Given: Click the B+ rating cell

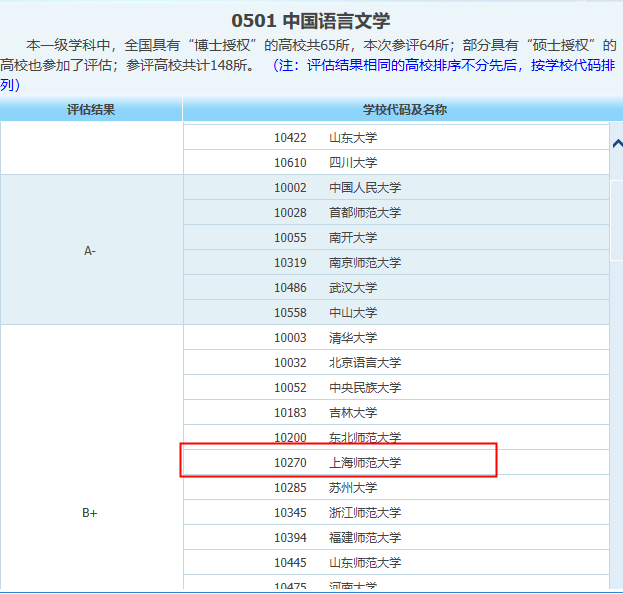Looking at the screenshot, I should coord(91,457).
